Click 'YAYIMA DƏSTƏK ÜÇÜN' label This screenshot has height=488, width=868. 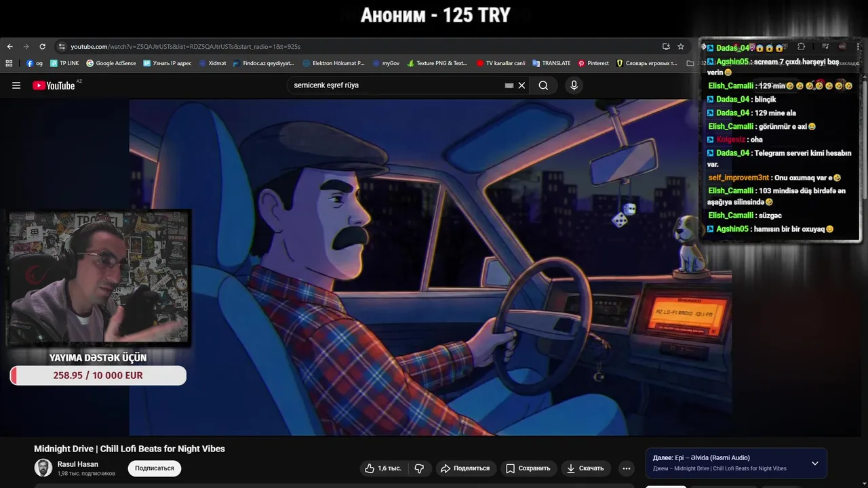(98, 358)
